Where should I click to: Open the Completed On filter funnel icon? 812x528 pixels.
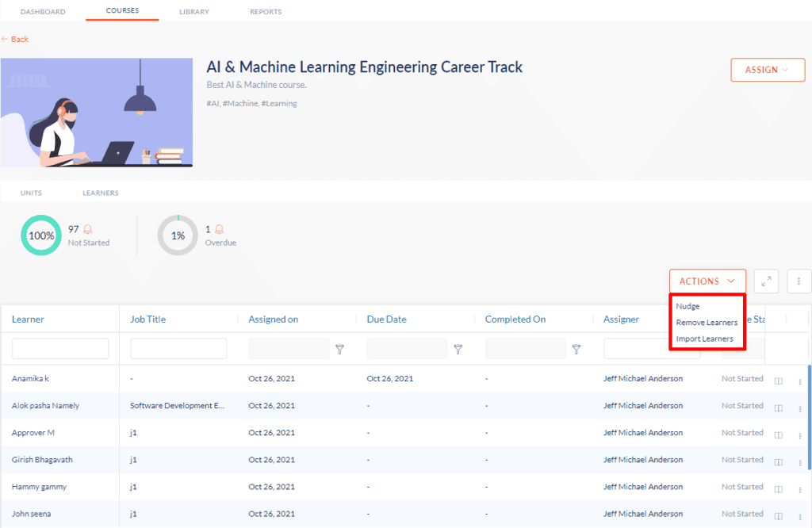576,350
